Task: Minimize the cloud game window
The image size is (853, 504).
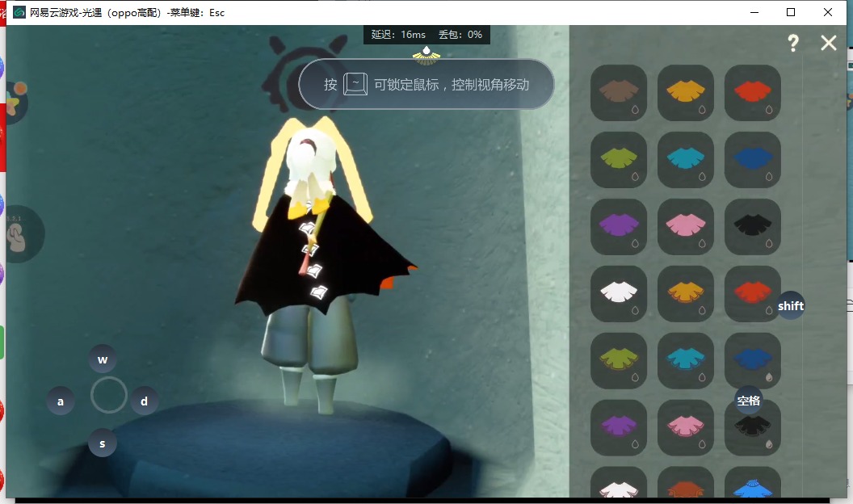Action: 754,12
